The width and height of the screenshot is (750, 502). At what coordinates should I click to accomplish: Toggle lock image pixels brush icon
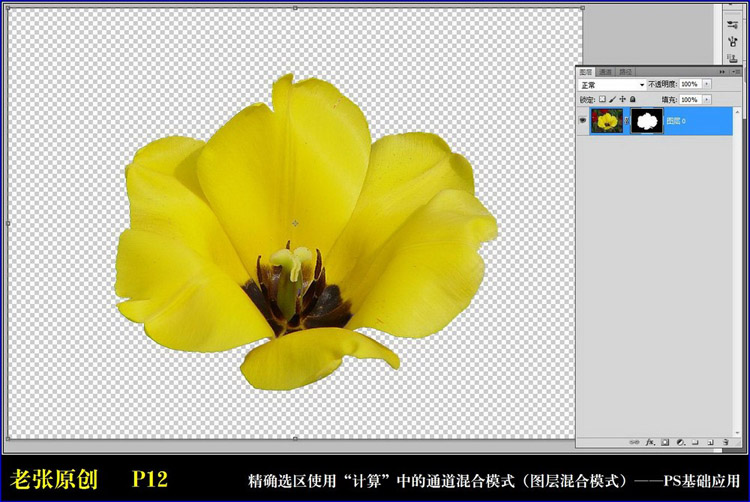coord(613,99)
